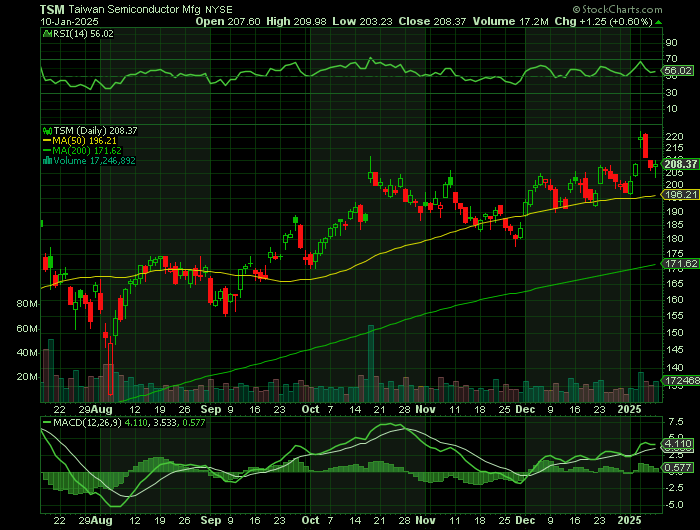Click the 155 price axis label

(x=675, y=316)
